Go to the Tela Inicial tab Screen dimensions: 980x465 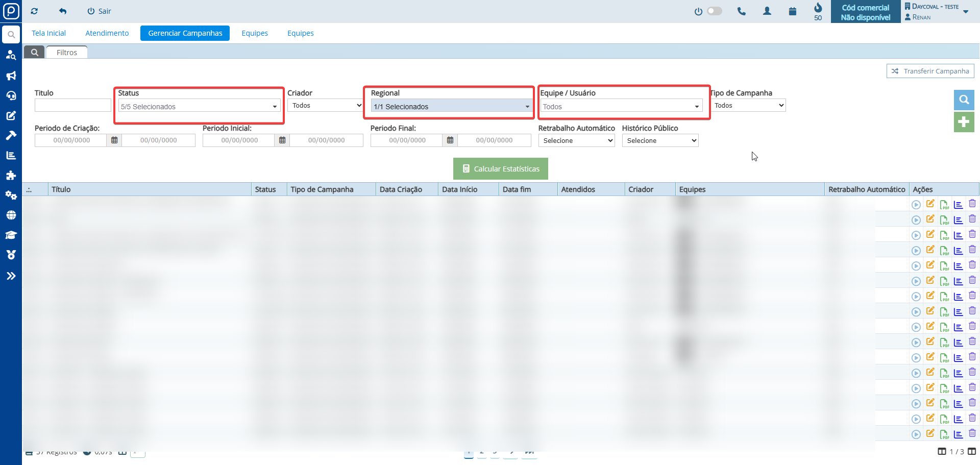click(x=48, y=33)
